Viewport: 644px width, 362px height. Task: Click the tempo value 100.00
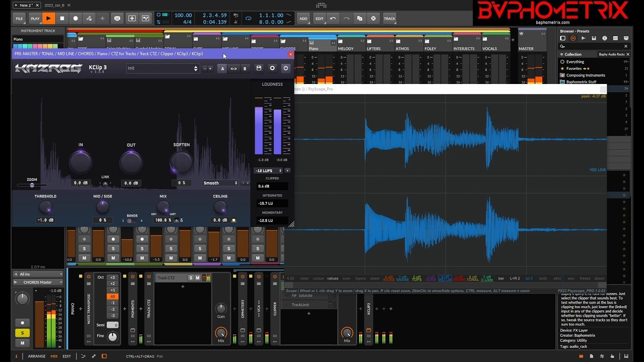click(183, 16)
